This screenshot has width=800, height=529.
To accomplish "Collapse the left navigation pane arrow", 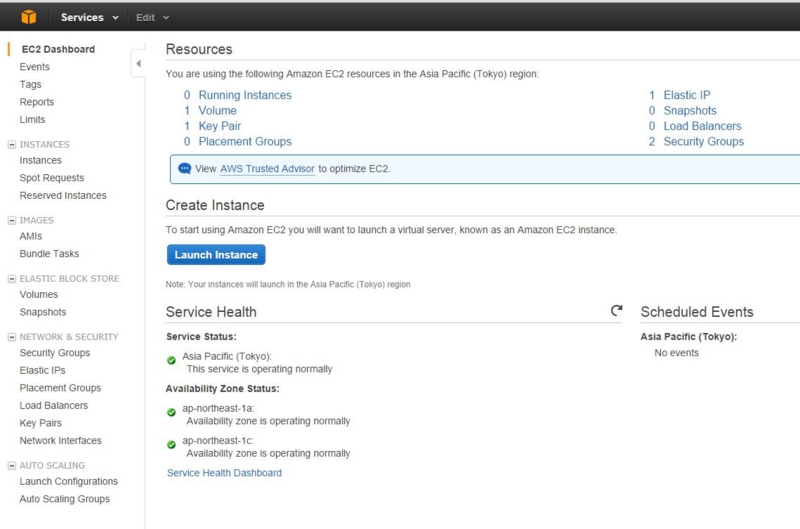I will 138,64.
